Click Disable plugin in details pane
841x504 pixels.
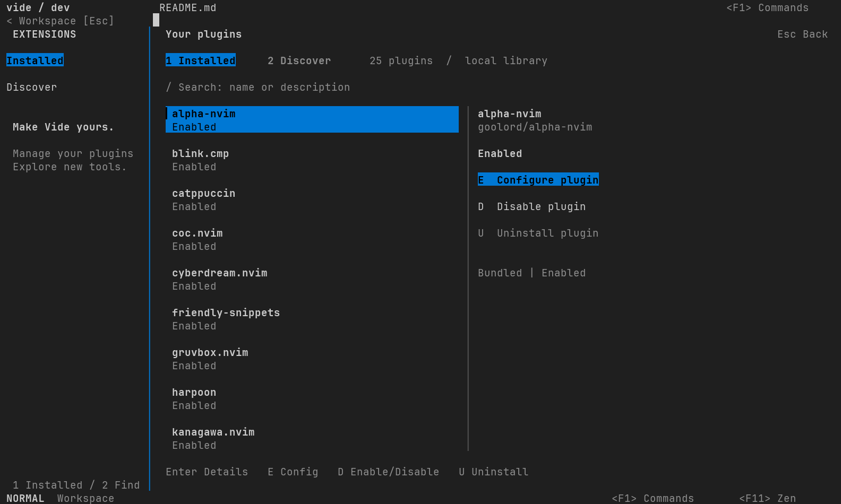pyautogui.click(x=532, y=206)
